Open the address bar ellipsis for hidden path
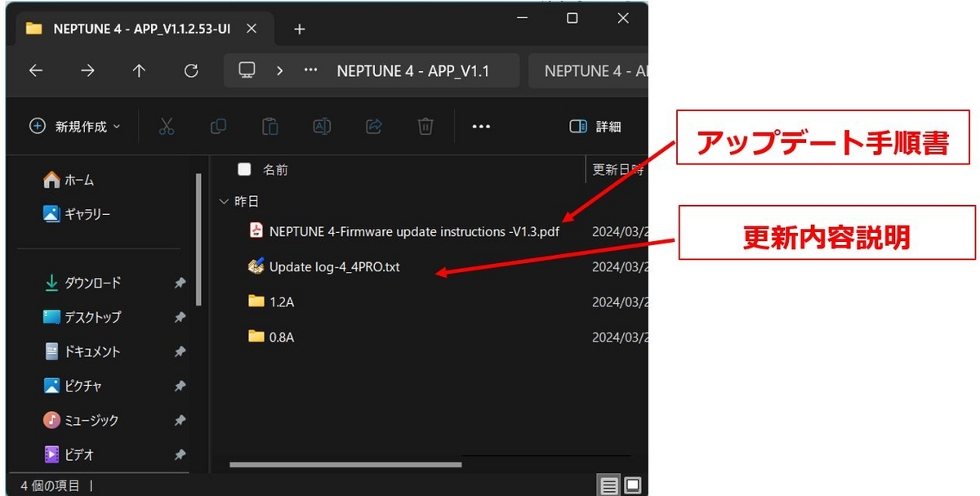The image size is (980, 496). 310,71
